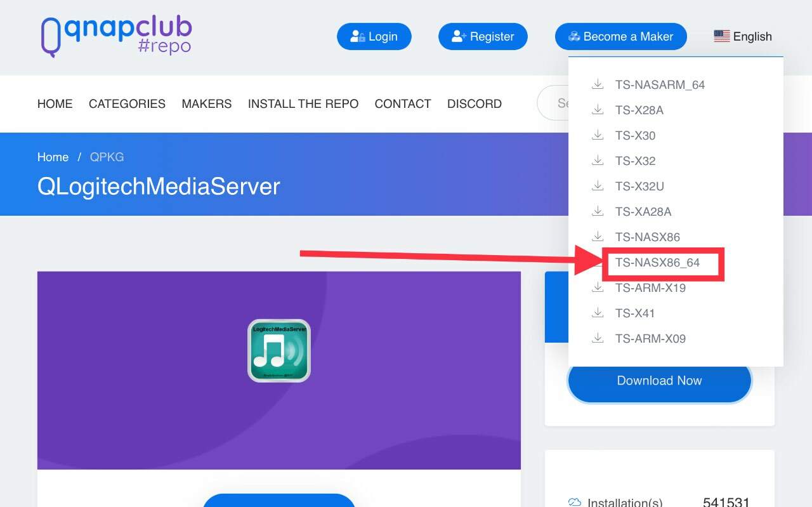The height and width of the screenshot is (507, 812).
Task: Select INSTALL THE REPO menu item
Action: (303, 104)
